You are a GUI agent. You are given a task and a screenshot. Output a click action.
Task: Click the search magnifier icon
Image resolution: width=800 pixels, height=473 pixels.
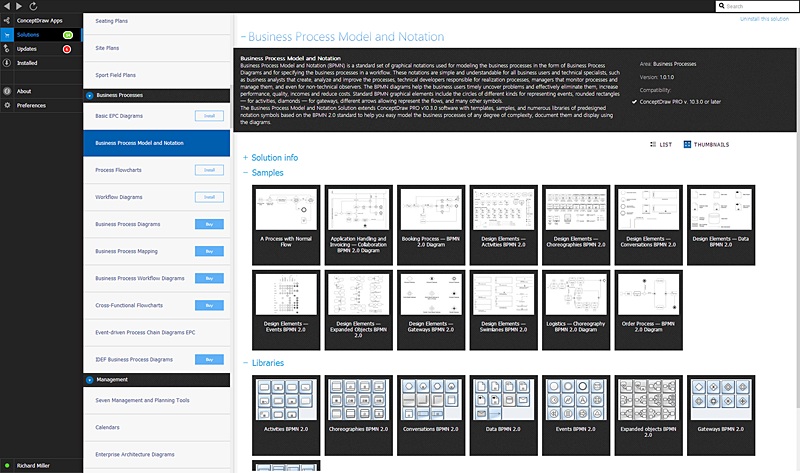[721, 6]
